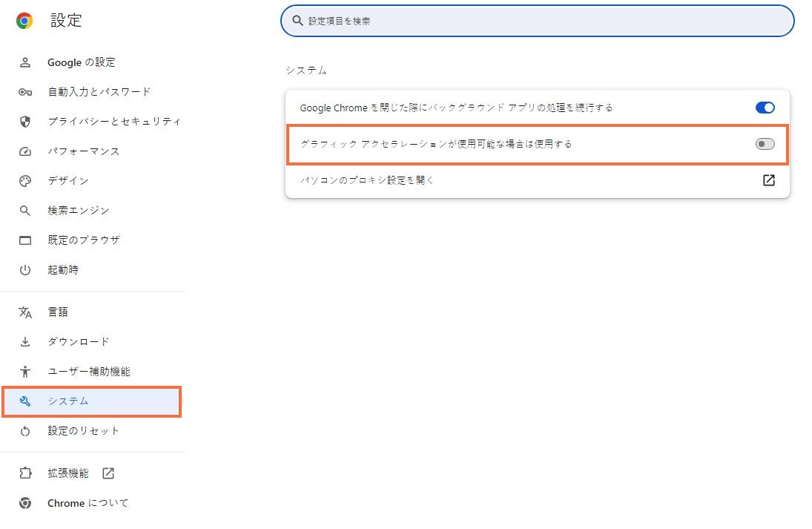Click the 設定項目を検索 search field
Screen dimensions: 812x529
tap(538, 21)
